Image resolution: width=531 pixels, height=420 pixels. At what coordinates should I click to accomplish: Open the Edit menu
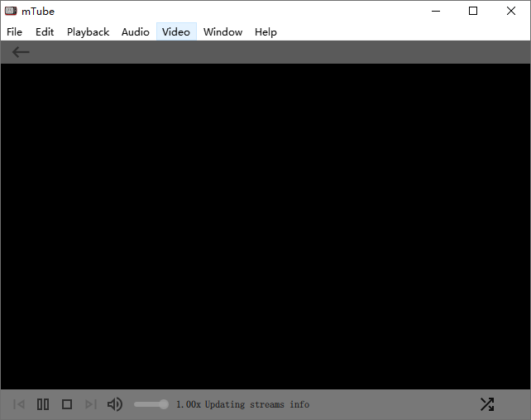click(x=45, y=31)
